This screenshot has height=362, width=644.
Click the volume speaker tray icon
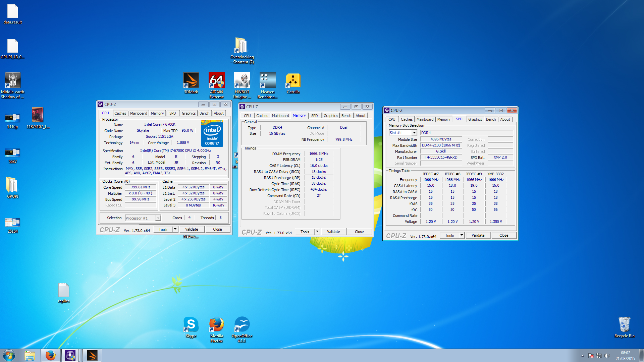[607, 356]
